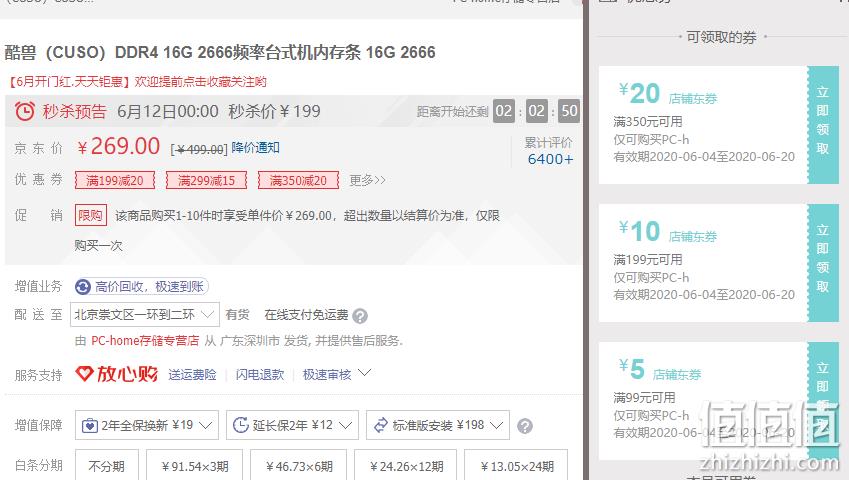Screen dimensions: 849x480
Task: Click the 有货 stock status
Action: coord(237,315)
